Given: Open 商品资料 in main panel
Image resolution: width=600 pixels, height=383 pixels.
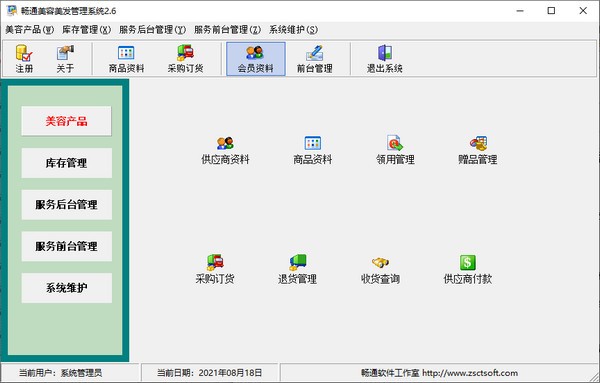Looking at the screenshot, I should 313,151.
